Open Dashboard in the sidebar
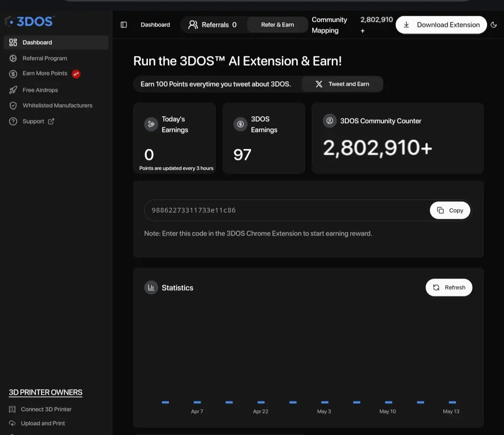Viewport: 504px width, 435px height. (56, 42)
